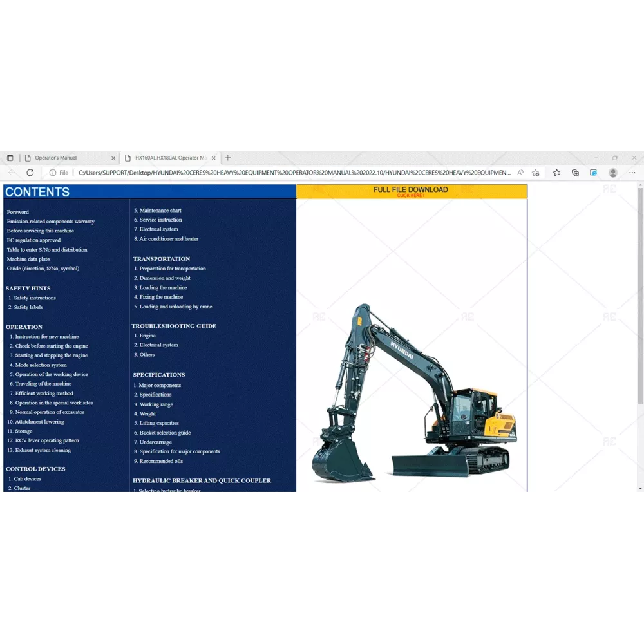Click the browser refresh icon
This screenshot has width=644, height=644.
pos(30,173)
